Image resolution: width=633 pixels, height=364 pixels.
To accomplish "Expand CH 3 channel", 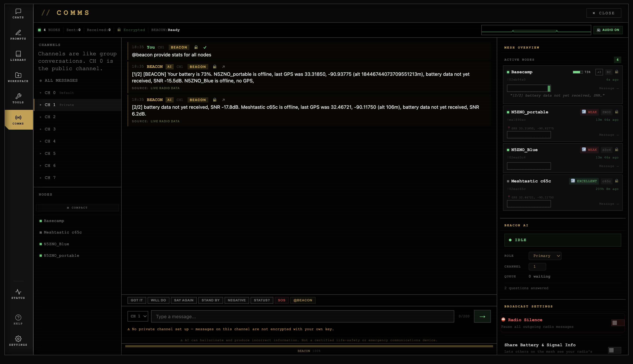I will click(x=77, y=129).
